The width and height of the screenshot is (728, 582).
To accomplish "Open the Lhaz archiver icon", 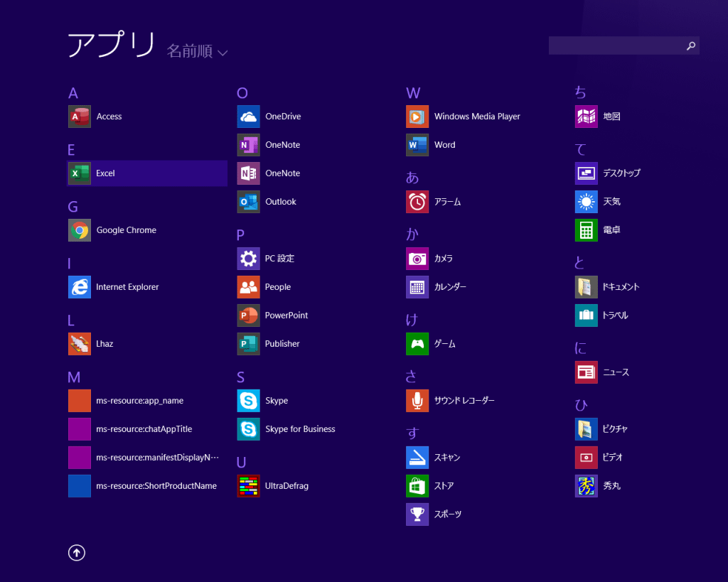I will [80, 344].
